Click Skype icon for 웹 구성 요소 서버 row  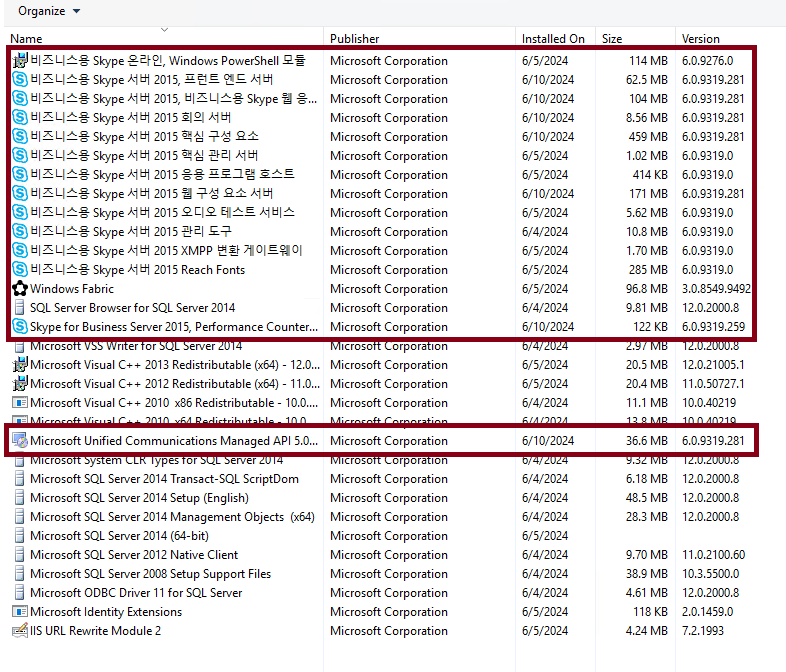coord(20,194)
